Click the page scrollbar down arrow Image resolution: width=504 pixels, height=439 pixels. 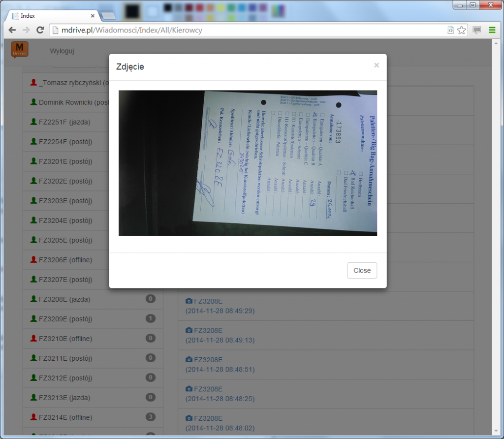(496, 431)
